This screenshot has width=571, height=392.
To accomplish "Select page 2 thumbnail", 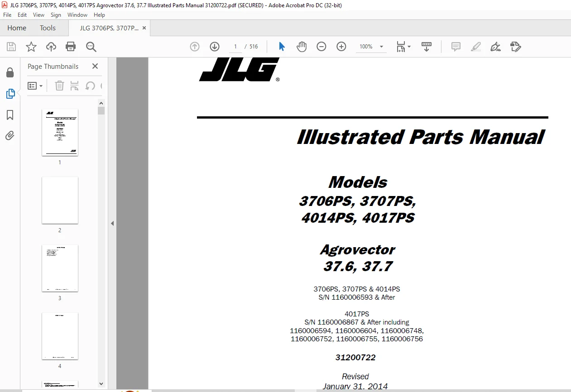I will pyautogui.click(x=60, y=200).
